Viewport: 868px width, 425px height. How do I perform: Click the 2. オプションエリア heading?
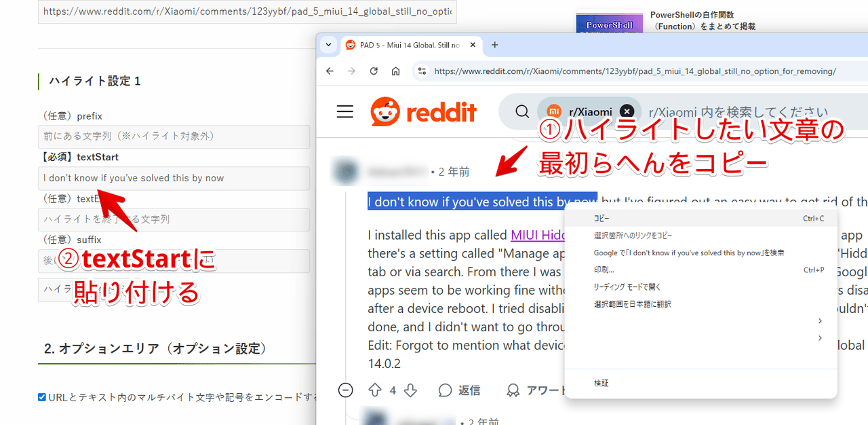(x=155, y=348)
